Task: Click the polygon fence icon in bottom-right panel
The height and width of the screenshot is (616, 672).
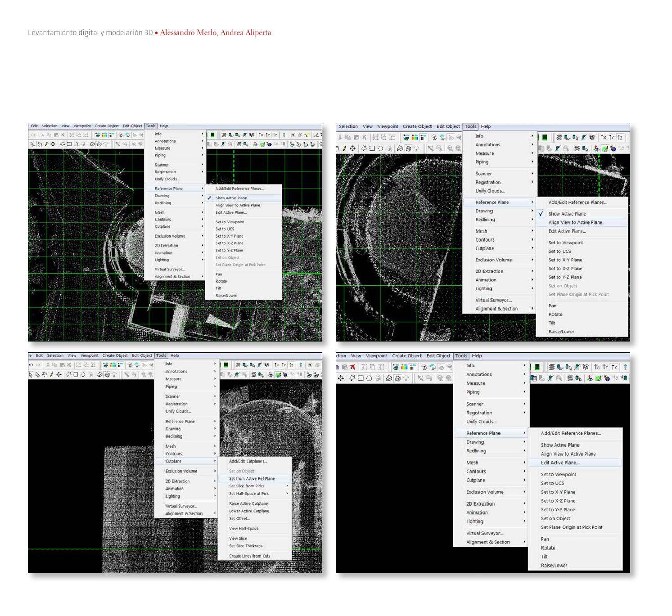Action: (x=352, y=378)
